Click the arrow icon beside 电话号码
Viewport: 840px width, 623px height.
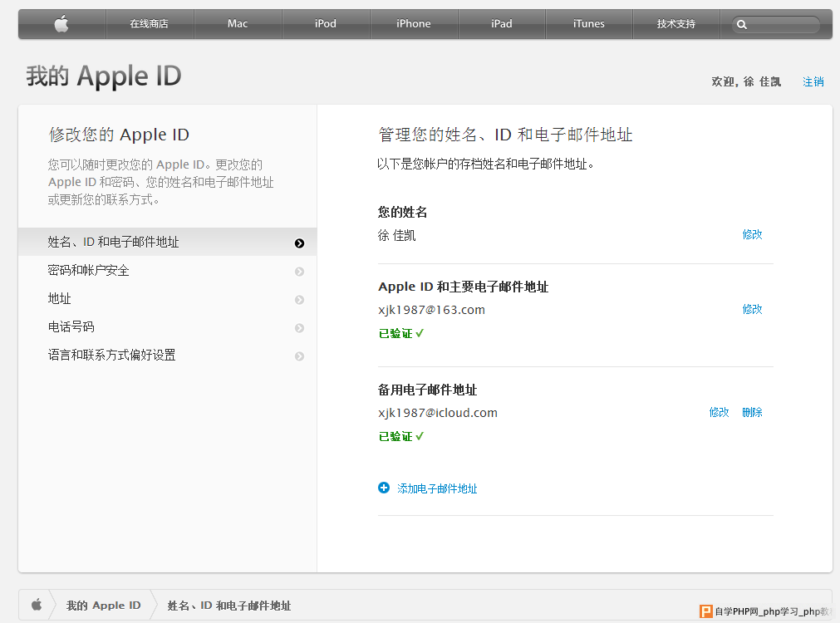click(x=299, y=328)
